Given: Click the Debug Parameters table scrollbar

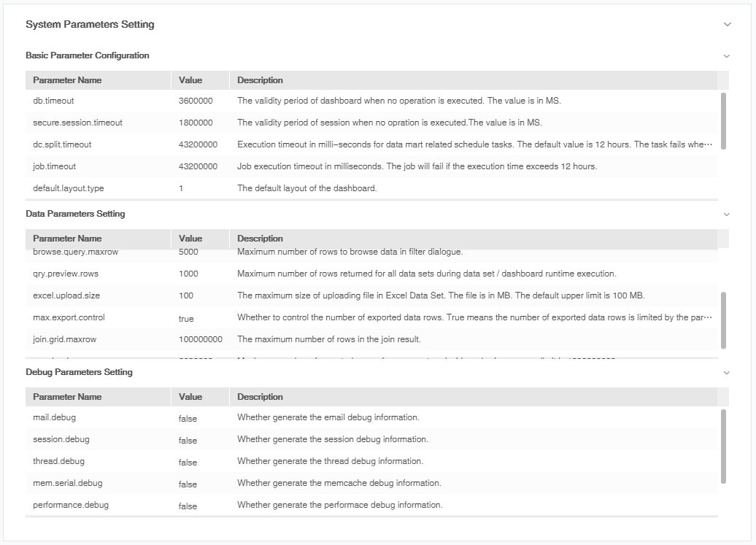Looking at the screenshot, I should coord(723,447).
